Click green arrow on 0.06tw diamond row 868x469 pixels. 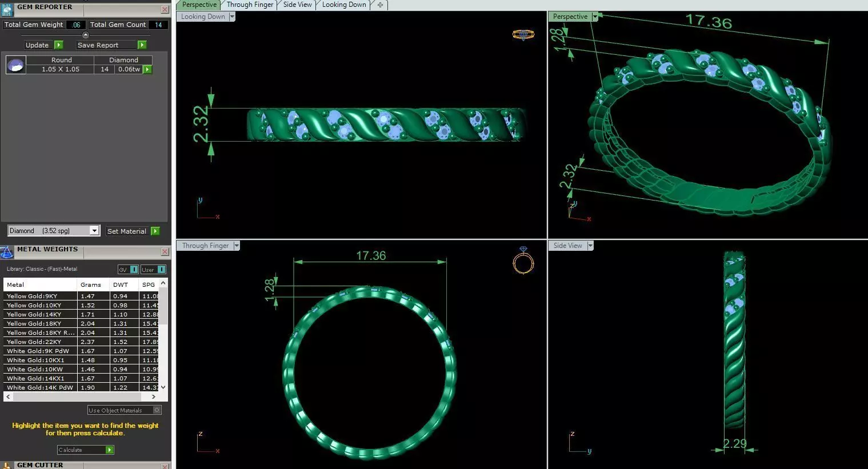click(x=147, y=69)
